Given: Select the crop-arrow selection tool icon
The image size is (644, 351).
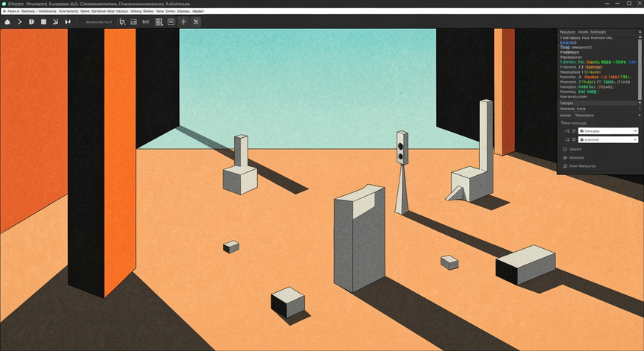Looking at the screenshot, I should click(x=122, y=22).
